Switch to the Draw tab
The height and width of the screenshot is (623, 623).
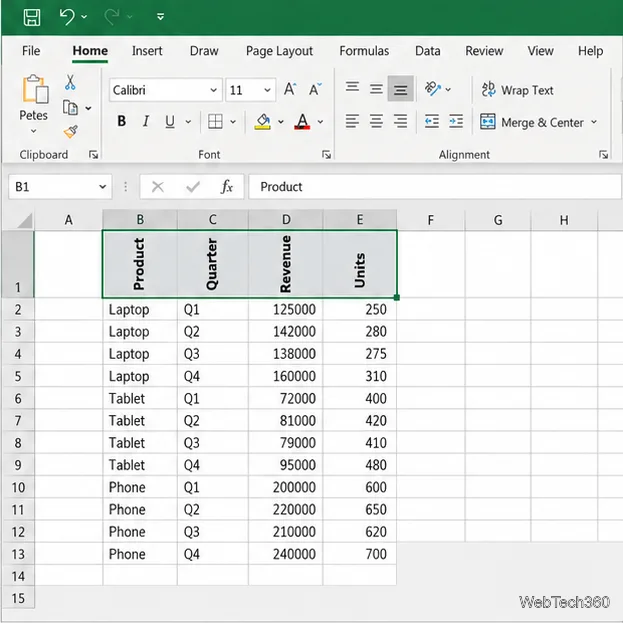(x=204, y=51)
